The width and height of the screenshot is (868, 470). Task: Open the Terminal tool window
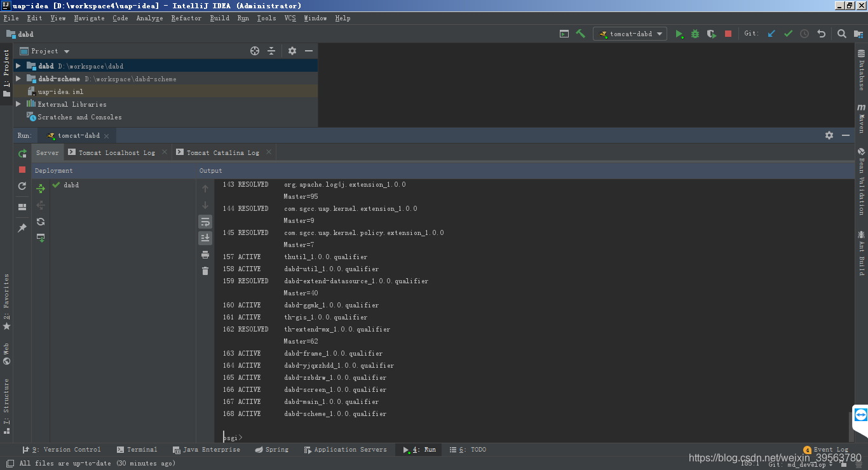[136, 450]
